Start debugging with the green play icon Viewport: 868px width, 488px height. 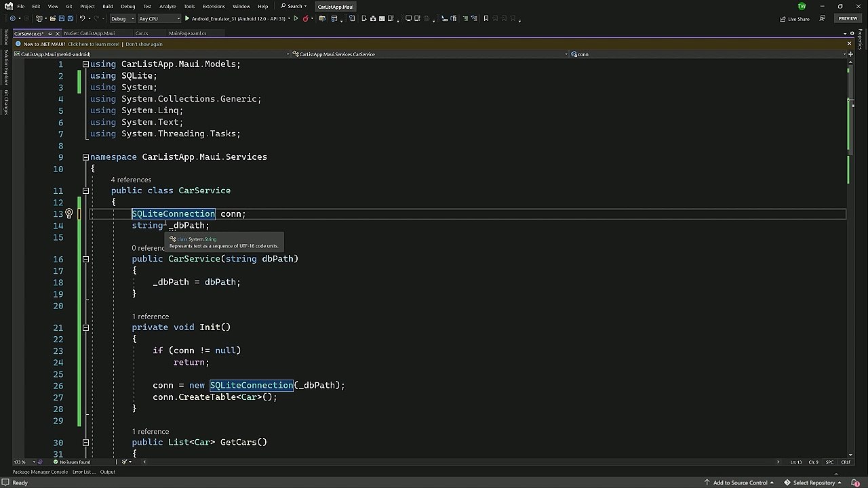tap(187, 18)
